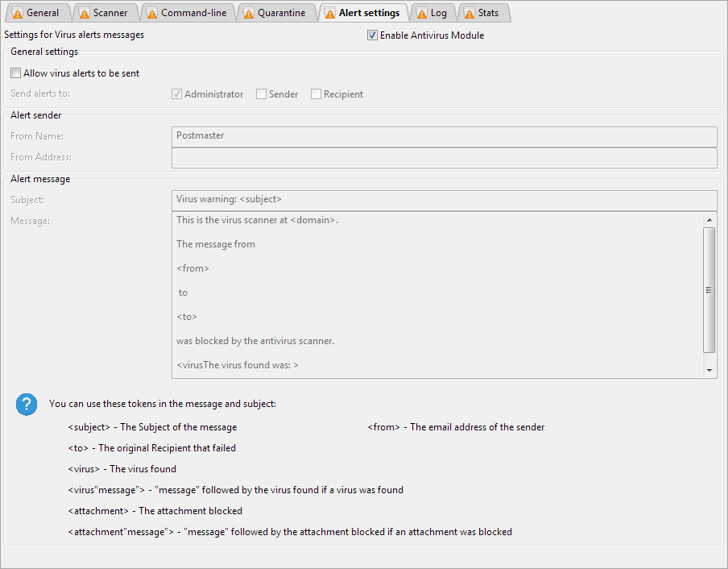Click the warning icon on Alert settings tab

pyautogui.click(x=329, y=13)
